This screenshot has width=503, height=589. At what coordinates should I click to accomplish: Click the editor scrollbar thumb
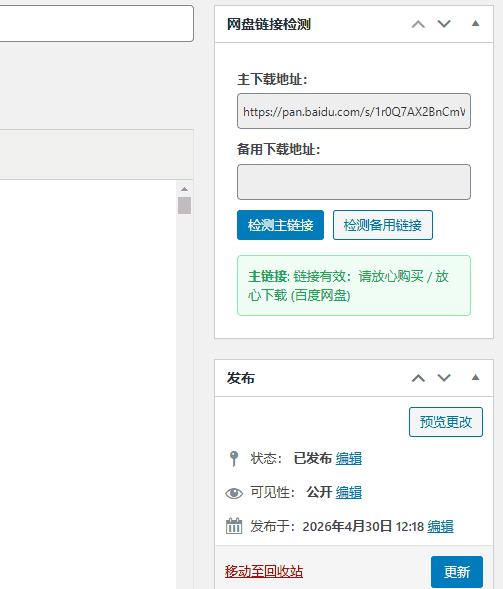[184, 205]
